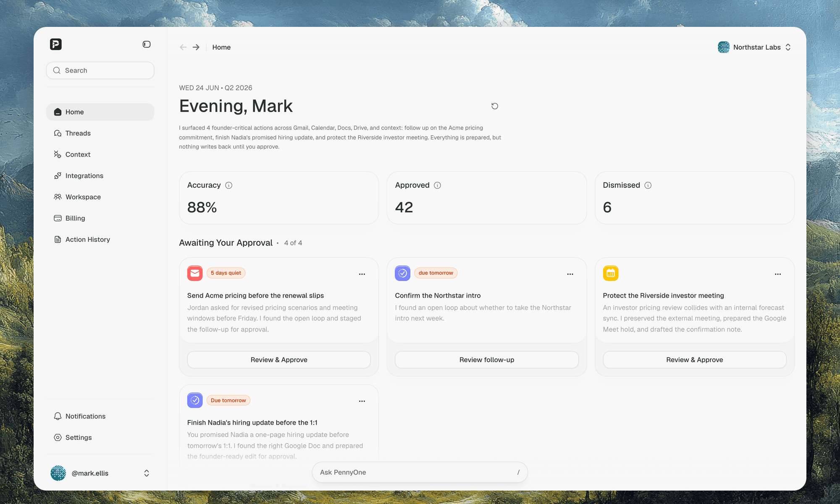Click the Search field in the sidebar

tap(100, 71)
